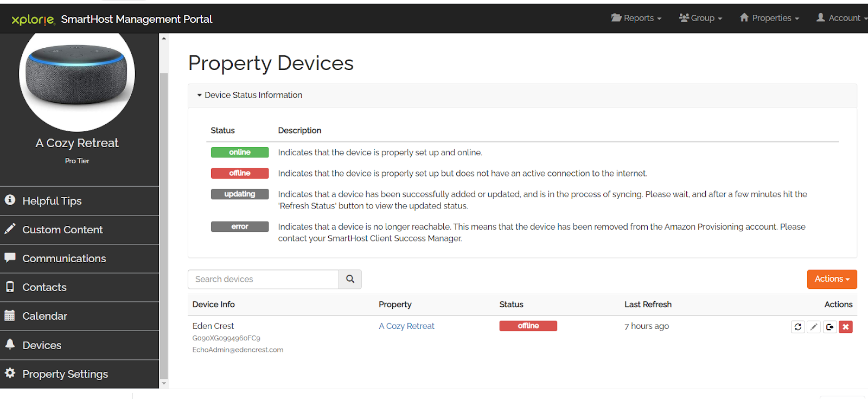Go to Custom Content

point(79,230)
